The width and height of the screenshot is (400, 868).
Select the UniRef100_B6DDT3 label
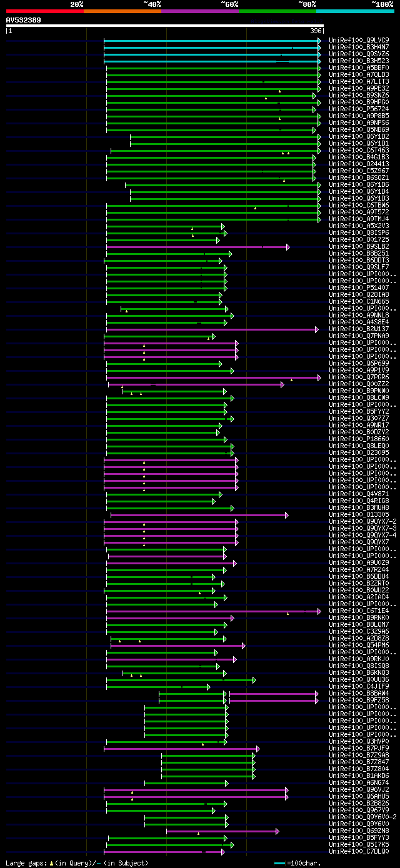(x=359, y=260)
